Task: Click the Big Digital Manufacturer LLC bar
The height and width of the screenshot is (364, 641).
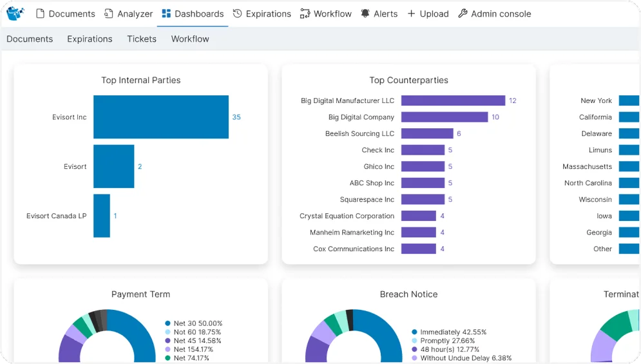Action: pos(453,101)
